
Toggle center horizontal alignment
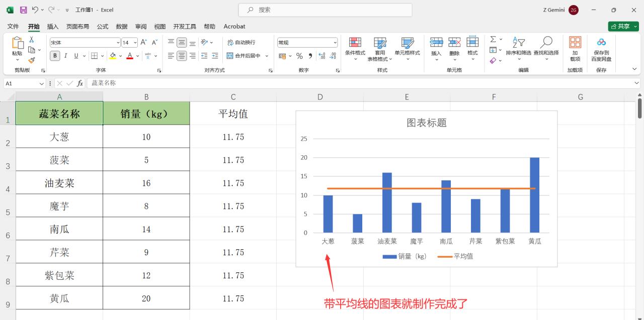[x=182, y=56]
